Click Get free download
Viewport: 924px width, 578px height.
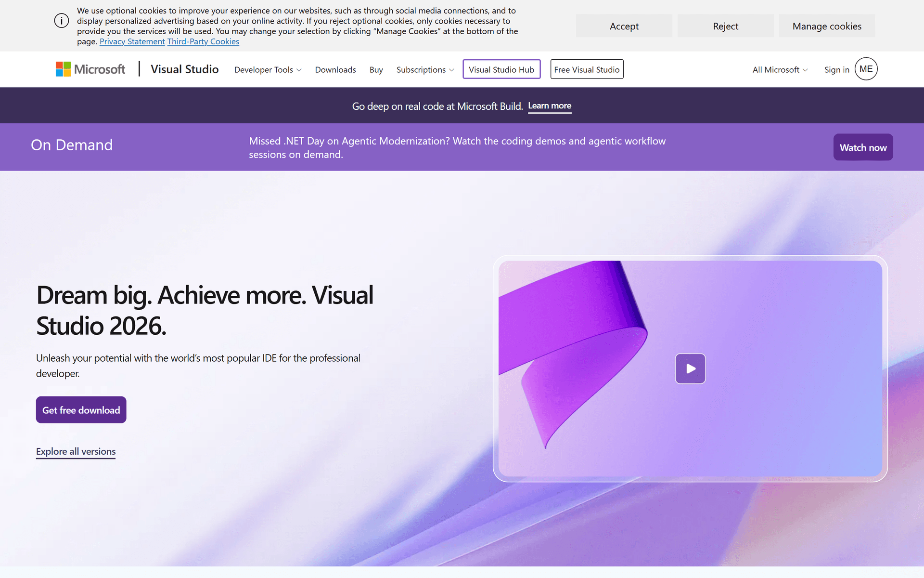point(81,410)
